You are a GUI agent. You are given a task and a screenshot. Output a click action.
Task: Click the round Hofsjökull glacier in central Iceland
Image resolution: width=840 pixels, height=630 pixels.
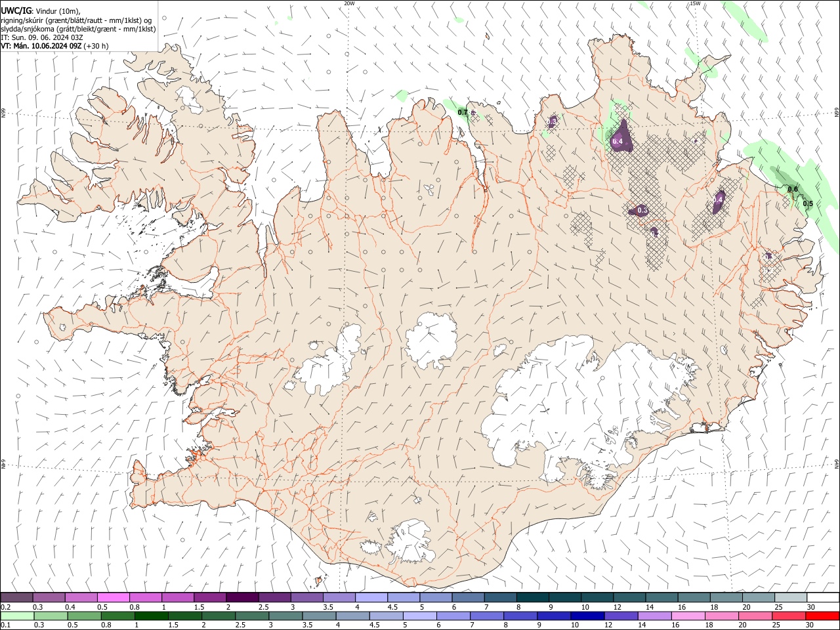431,340
